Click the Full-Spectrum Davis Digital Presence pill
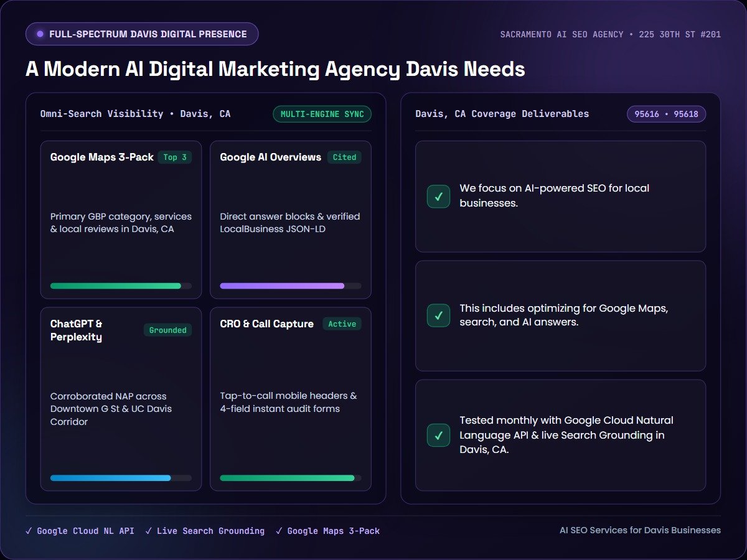 (x=142, y=34)
